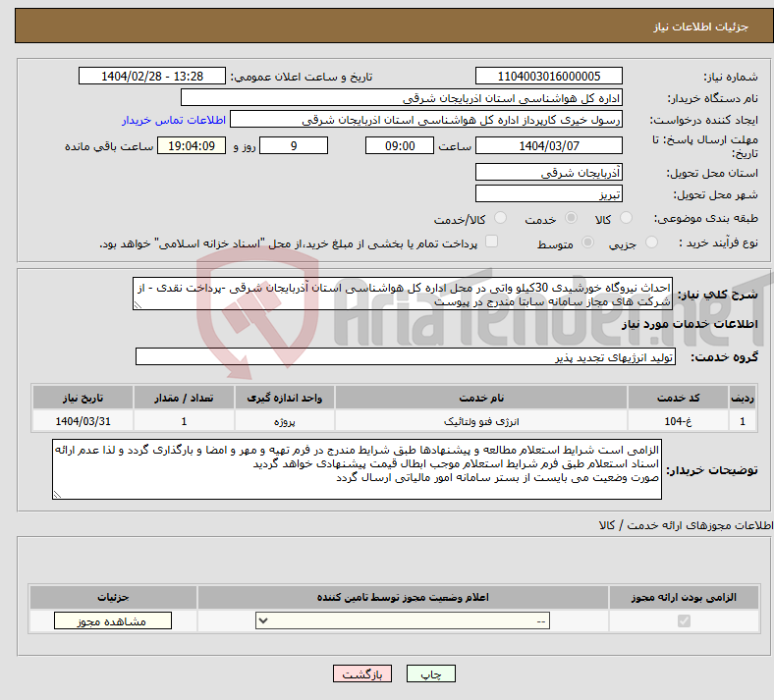Click the resize handle of توضیحات خریدار box
This screenshot has height=700, width=774.
click(57, 495)
